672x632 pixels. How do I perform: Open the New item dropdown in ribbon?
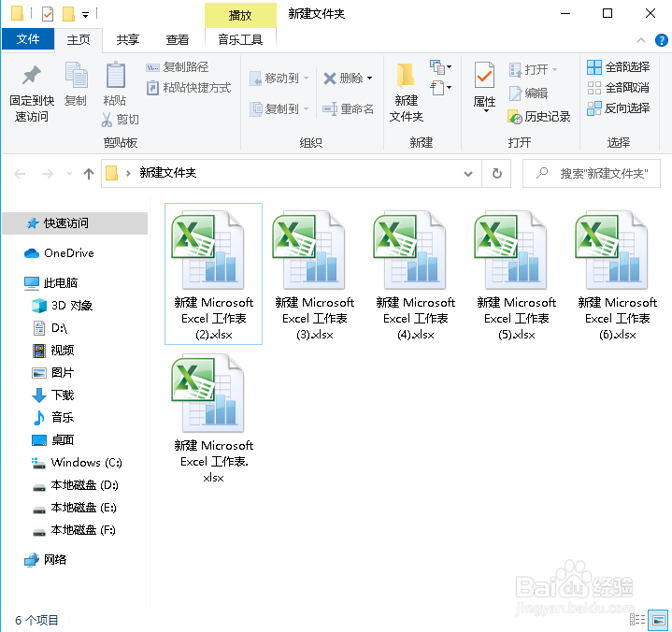pyautogui.click(x=441, y=67)
